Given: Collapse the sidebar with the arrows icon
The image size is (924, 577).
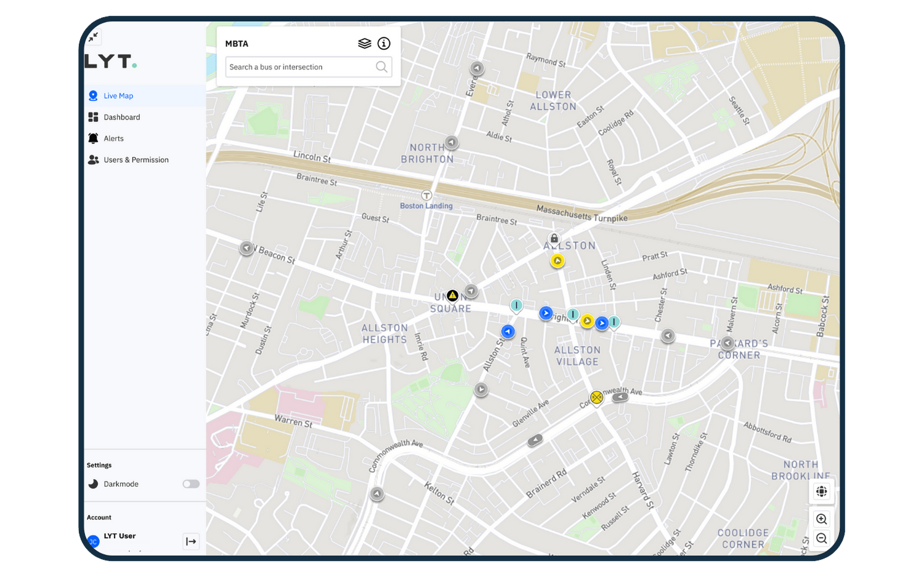Looking at the screenshot, I should [x=94, y=36].
